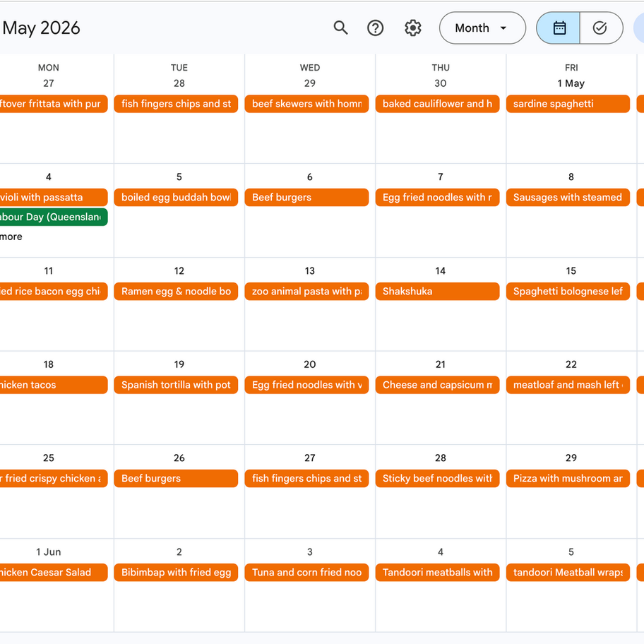Select the Cheese and capsicum event
Viewport: 644px width, 644px height.
point(437,385)
